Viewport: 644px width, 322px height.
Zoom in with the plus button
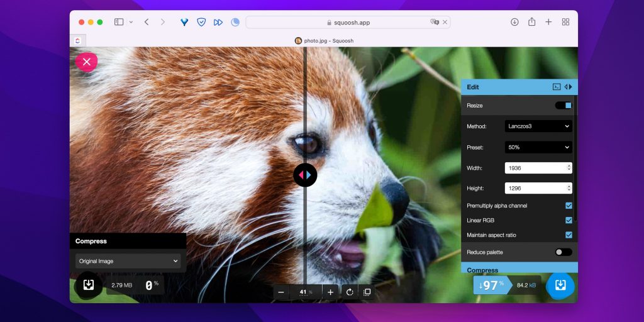(x=331, y=292)
